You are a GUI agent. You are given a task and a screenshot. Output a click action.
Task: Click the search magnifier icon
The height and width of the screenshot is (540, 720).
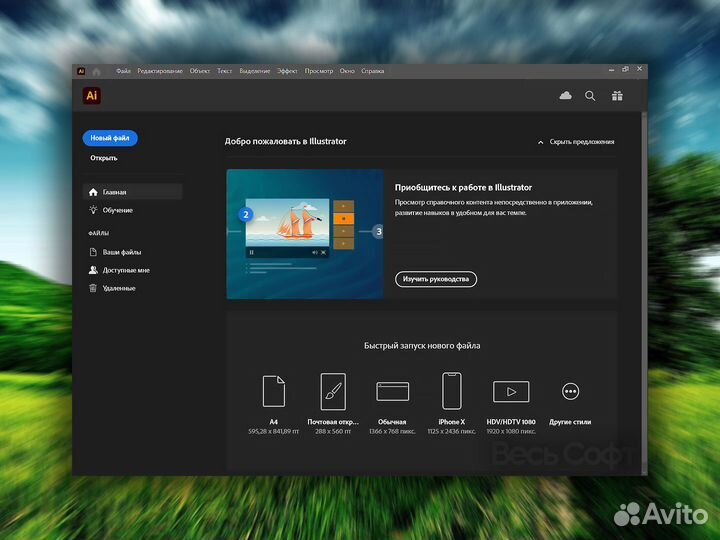[x=590, y=96]
